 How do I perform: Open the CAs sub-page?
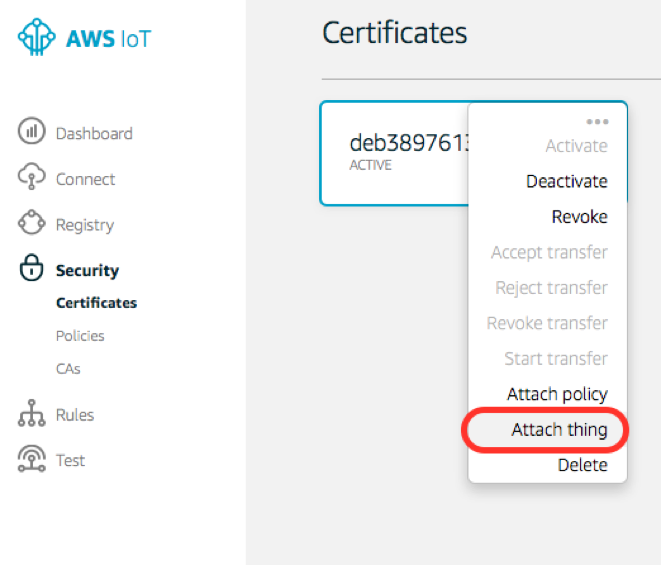click(68, 368)
